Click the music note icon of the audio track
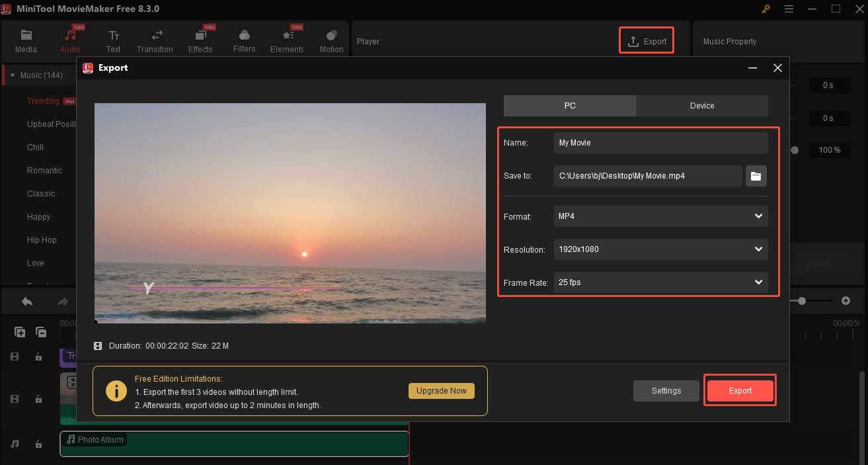The height and width of the screenshot is (465, 868). [15, 444]
